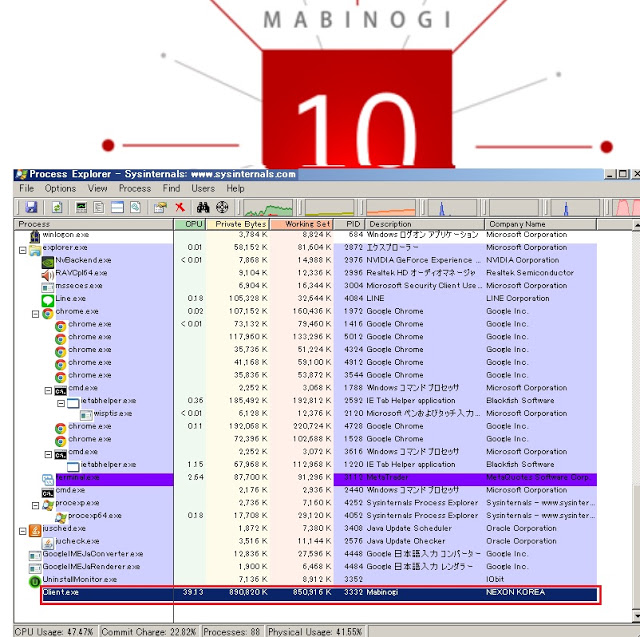640x637 pixels.
Task: Collapse the parent chrome.exe tree node
Action: [36, 313]
